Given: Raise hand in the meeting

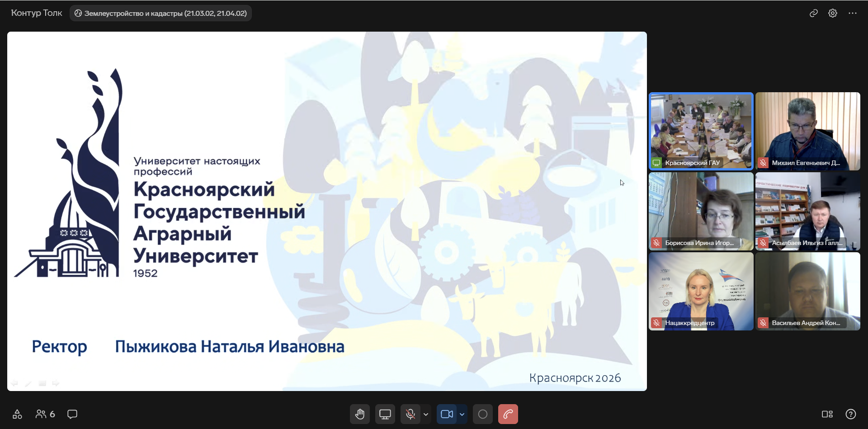Looking at the screenshot, I should point(360,414).
